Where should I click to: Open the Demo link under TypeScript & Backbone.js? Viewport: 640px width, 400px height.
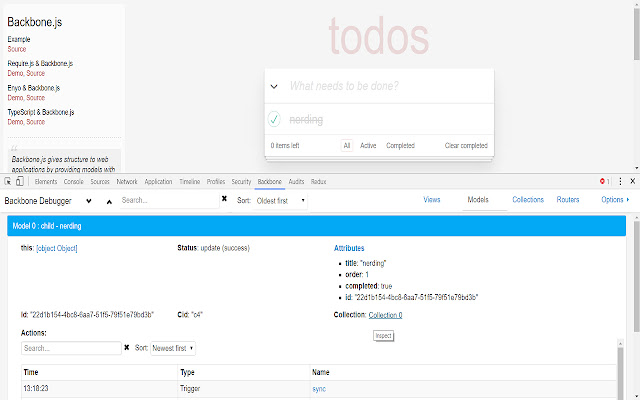(15, 122)
